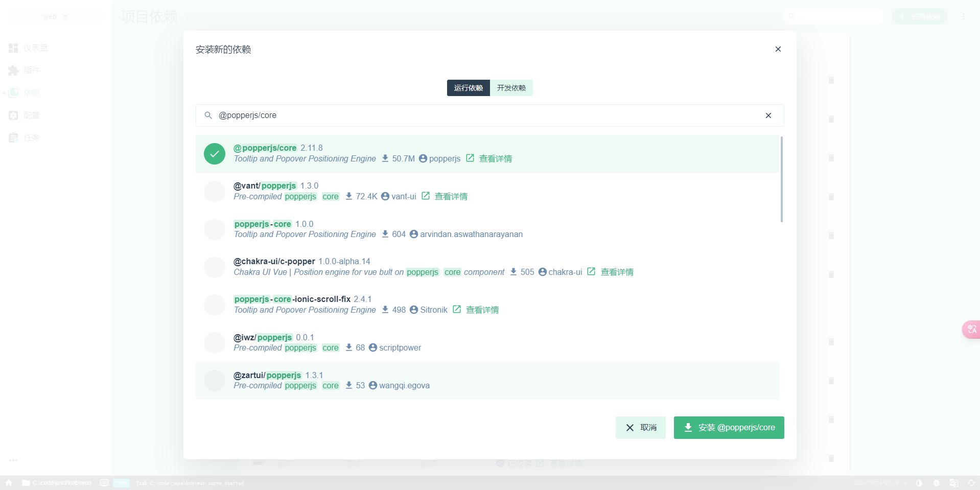The width and height of the screenshot is (980, 490).
Task: Open the web project dropdown
Action: click(x=56, y=16)
